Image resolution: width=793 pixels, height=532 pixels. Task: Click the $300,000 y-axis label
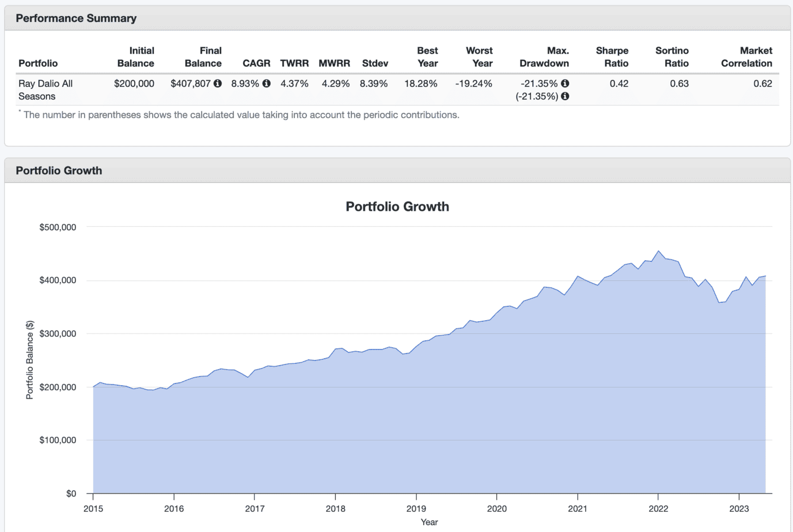pyautogui.click(x=58, y=334)
